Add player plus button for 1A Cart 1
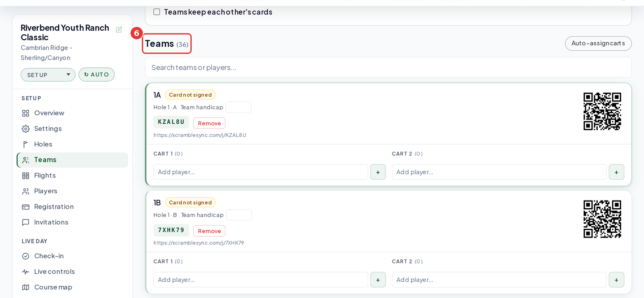The height and width of the screenshot is (298, 644). tap(378, 172)
